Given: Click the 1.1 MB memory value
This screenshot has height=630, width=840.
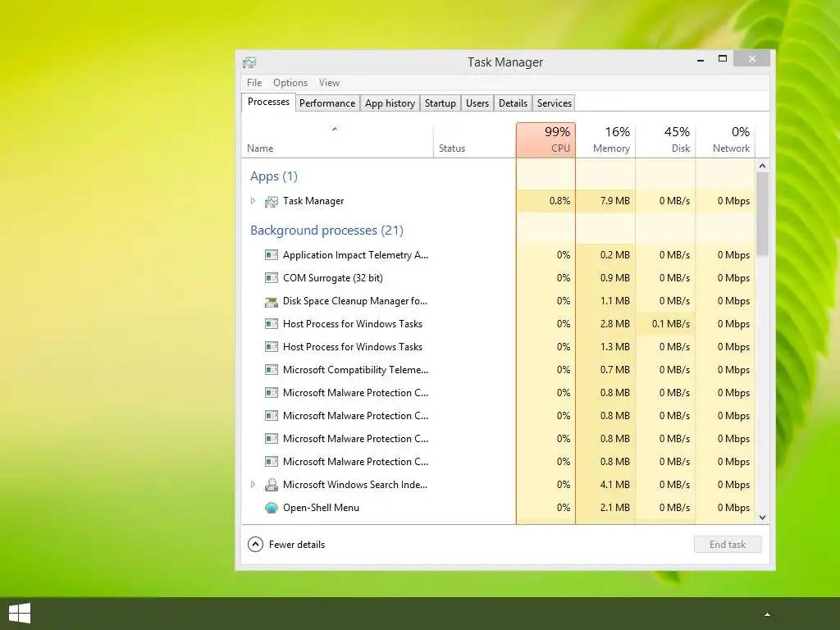Looking at the screenshot, I should (x=615, y=300).
